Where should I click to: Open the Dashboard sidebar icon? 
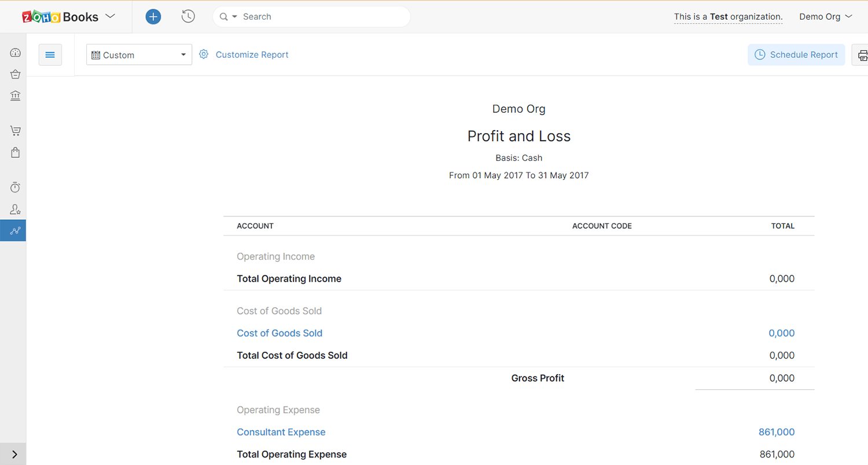coord(16,53)
